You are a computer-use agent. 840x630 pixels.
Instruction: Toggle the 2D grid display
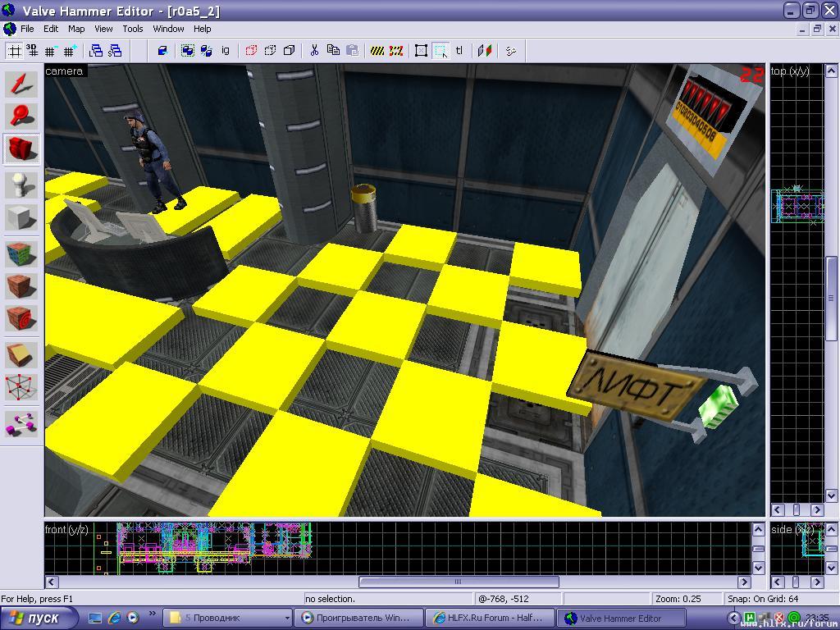click(14, 51)
